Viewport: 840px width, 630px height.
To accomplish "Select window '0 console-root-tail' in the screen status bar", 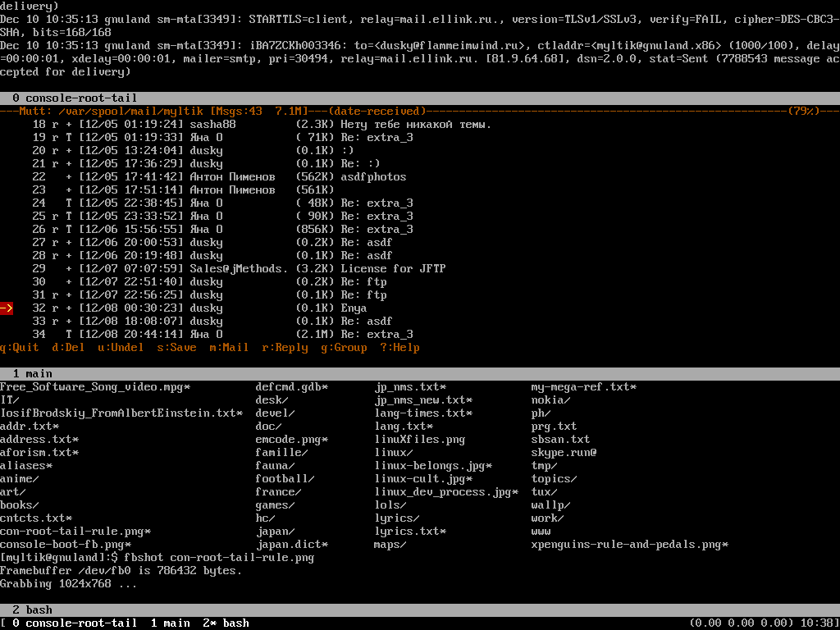I will (x=75, y=623).
